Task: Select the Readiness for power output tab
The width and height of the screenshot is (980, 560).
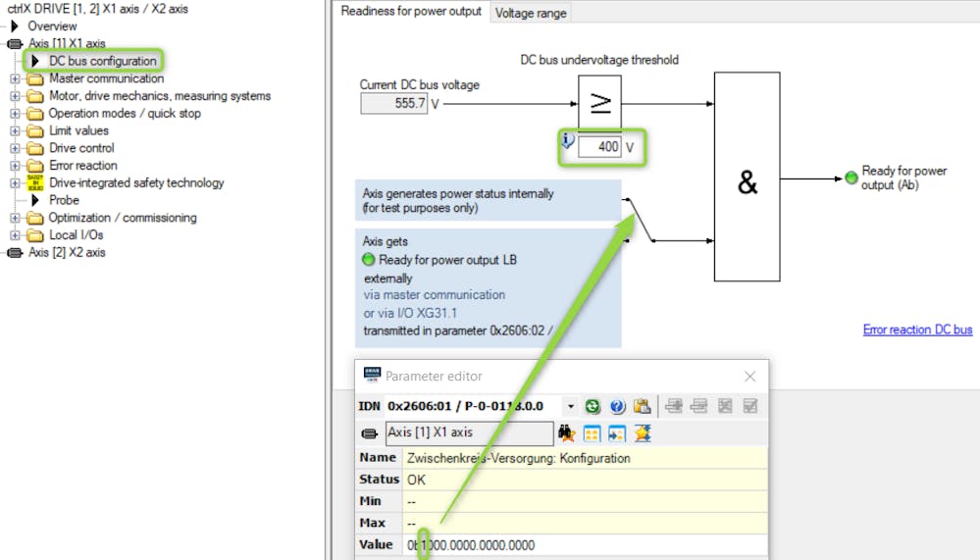Action: [411, 12]
